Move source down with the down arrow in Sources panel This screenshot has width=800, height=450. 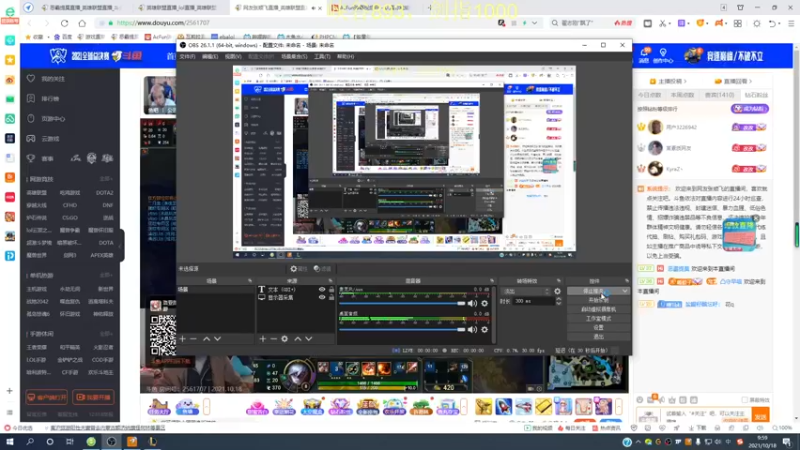(309, 339)
